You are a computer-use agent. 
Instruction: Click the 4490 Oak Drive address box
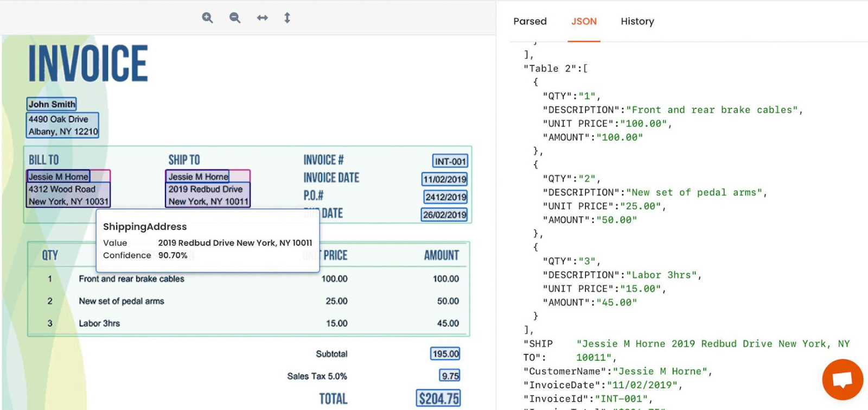point(63,125)
